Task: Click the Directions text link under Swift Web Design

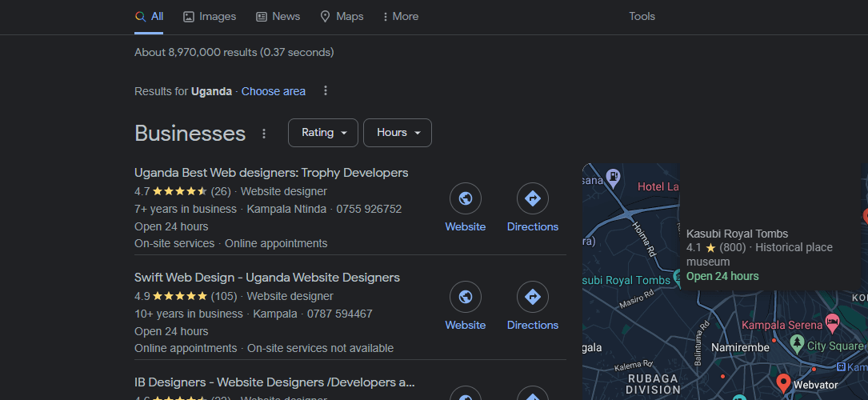Action: coord(533,326)
